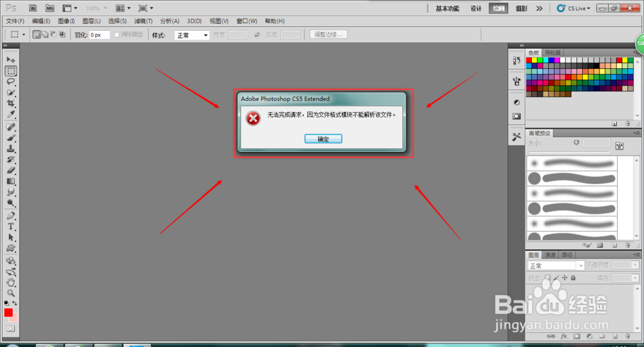Viewport: 644px width, 347px height.
Task: Expand more workspaces chevron
Action: click(x=539, y=8)
